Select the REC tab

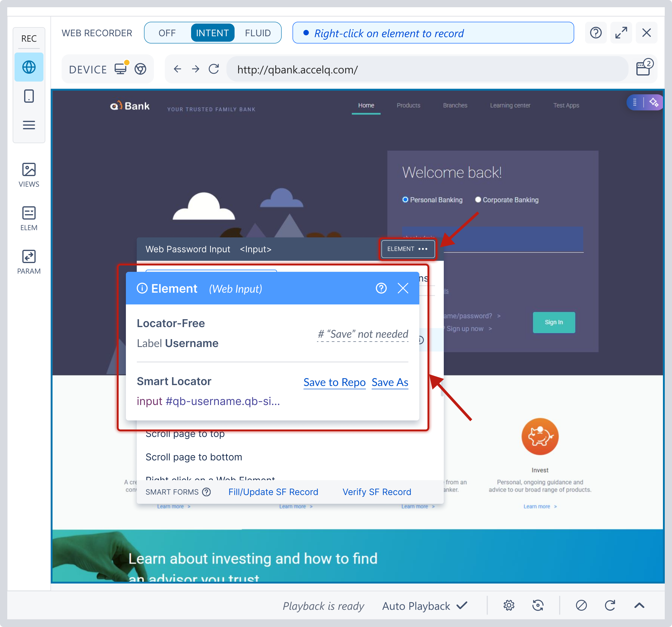coord(29,38)
